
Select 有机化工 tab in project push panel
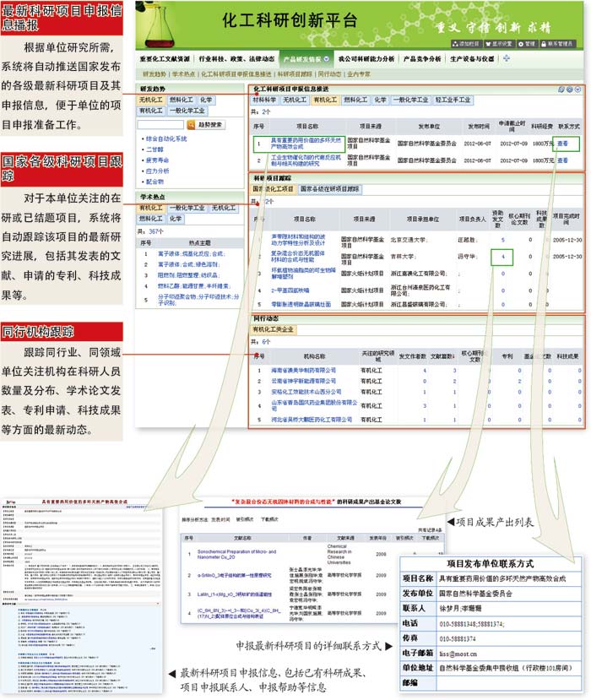[325, 100]
